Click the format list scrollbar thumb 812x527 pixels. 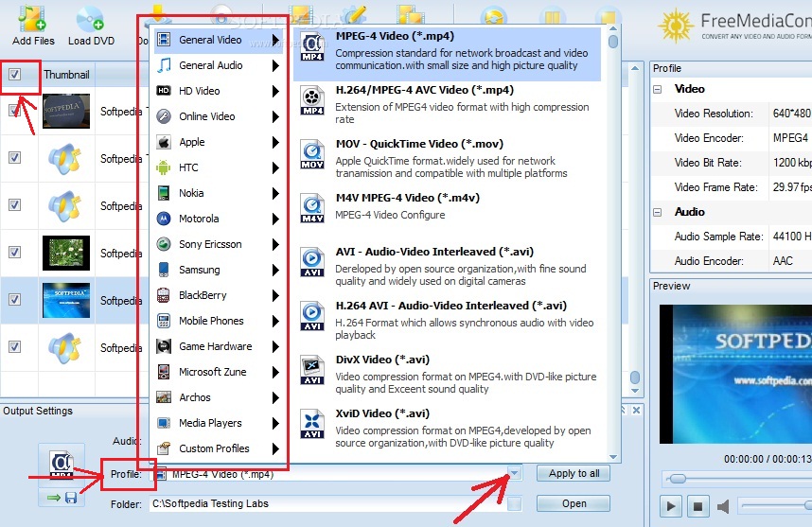click(x=613, y=42)
